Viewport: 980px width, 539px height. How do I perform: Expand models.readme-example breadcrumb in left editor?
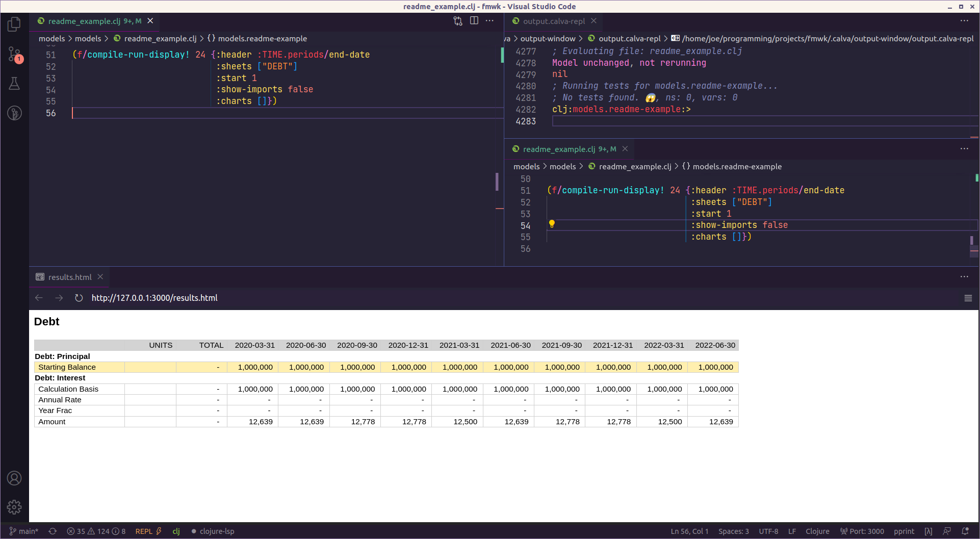coord(257,38)
